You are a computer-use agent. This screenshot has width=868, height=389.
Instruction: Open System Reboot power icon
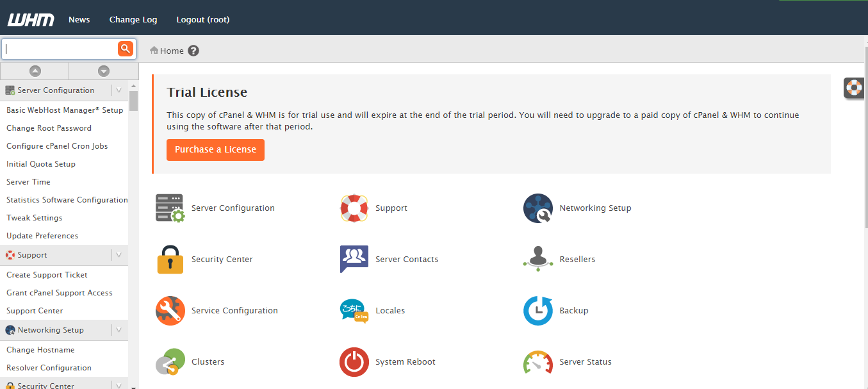[x=354, y=361]
